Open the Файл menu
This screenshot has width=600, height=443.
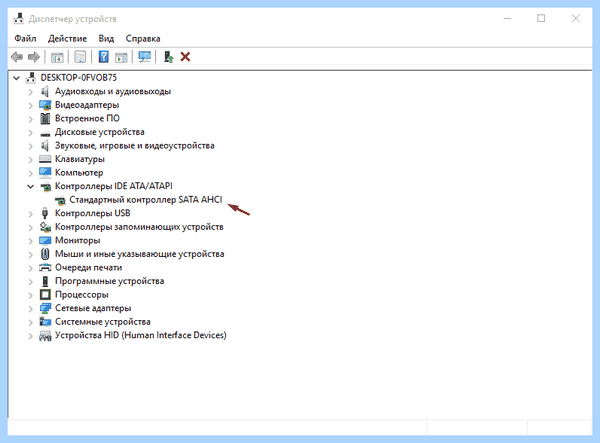click(25, 39)
